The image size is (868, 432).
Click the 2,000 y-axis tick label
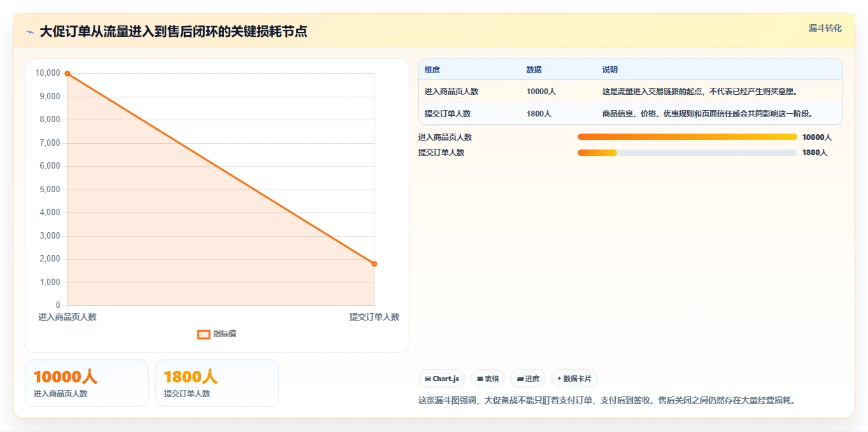tap(50, 259)
